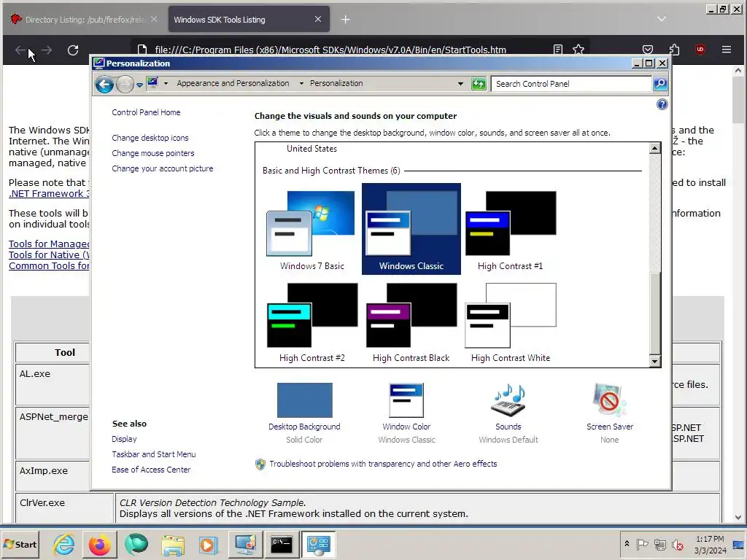Open recent pages dropdown beside Forward arrow
The image size is (747, 560).
[x=139, y=85]
